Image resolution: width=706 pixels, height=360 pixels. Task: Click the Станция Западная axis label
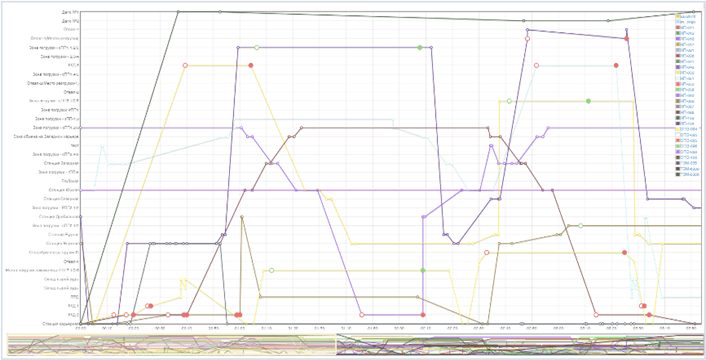click(62, 163)
